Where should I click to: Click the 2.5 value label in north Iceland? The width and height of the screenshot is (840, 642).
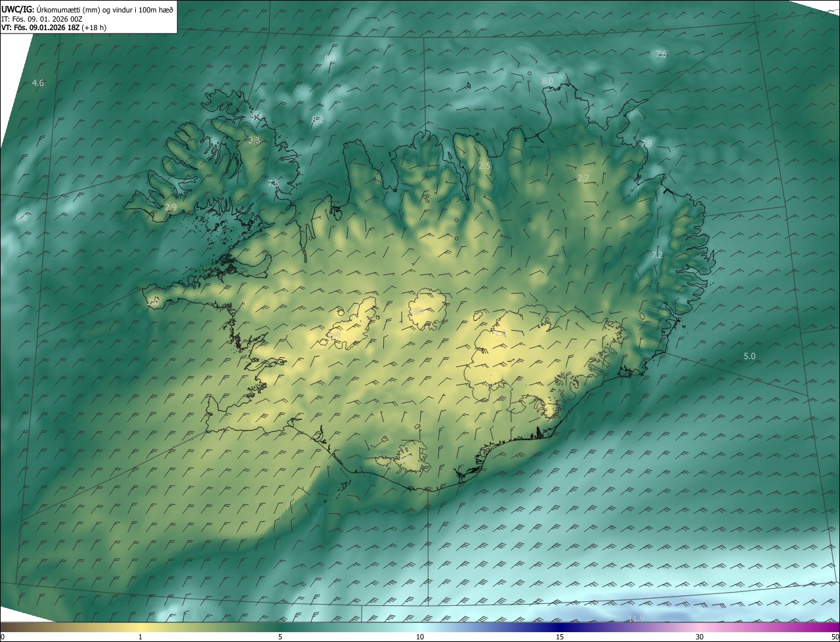pyautogui.click(x=484, y=166)
